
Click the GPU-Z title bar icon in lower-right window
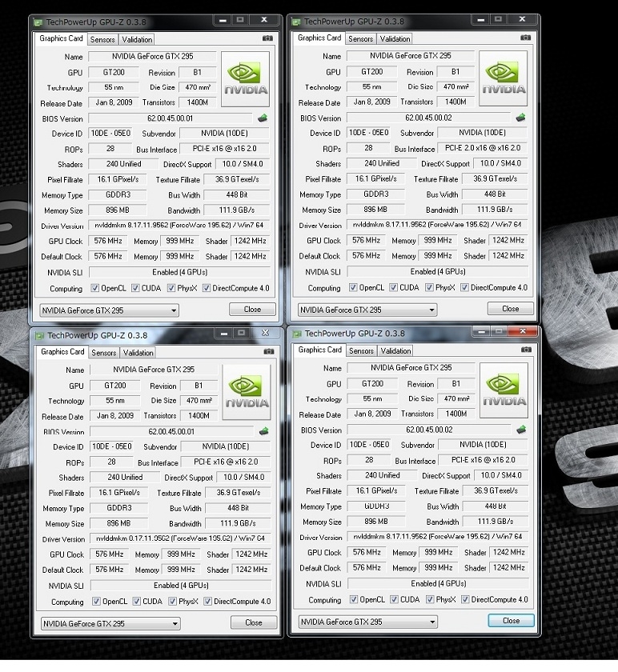(297, 334)
